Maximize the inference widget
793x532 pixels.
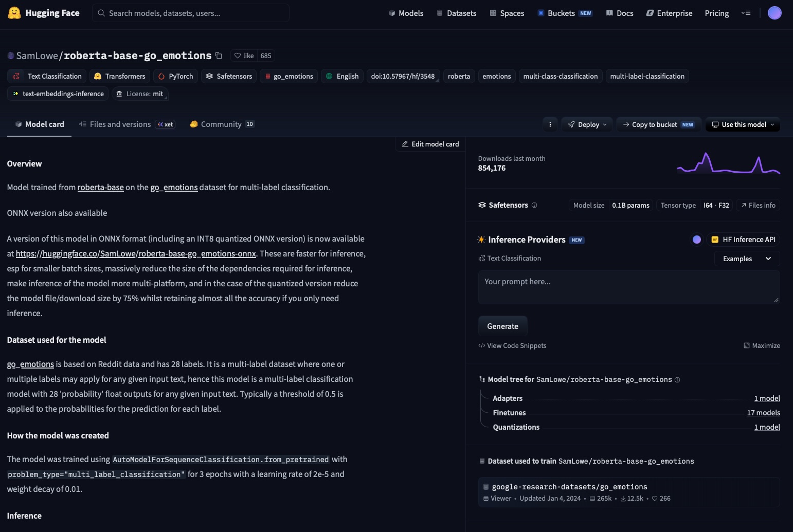point(762,345)
